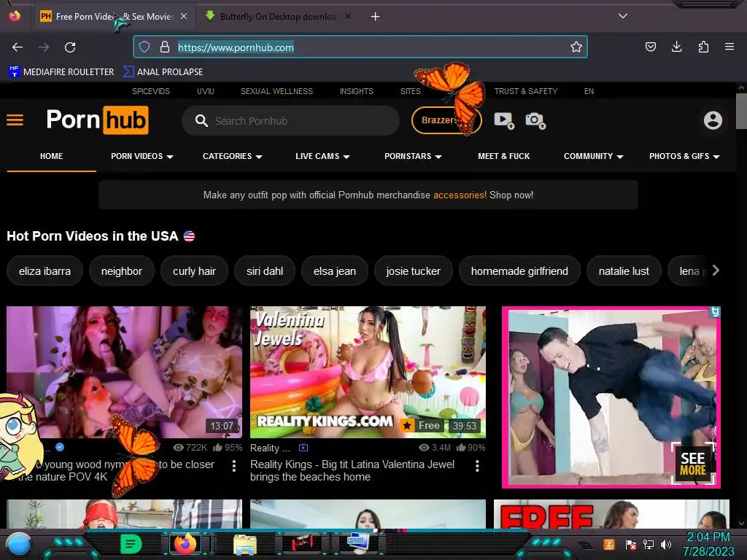This screenshot has width=747, height=560.
Task: Select the HOME navigation tab
Action: (52, 156)
